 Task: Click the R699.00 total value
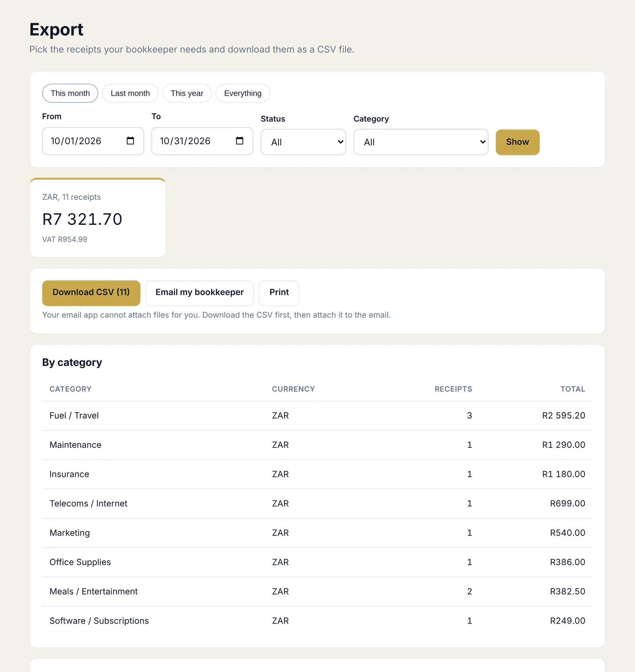[x=568, y=504]
